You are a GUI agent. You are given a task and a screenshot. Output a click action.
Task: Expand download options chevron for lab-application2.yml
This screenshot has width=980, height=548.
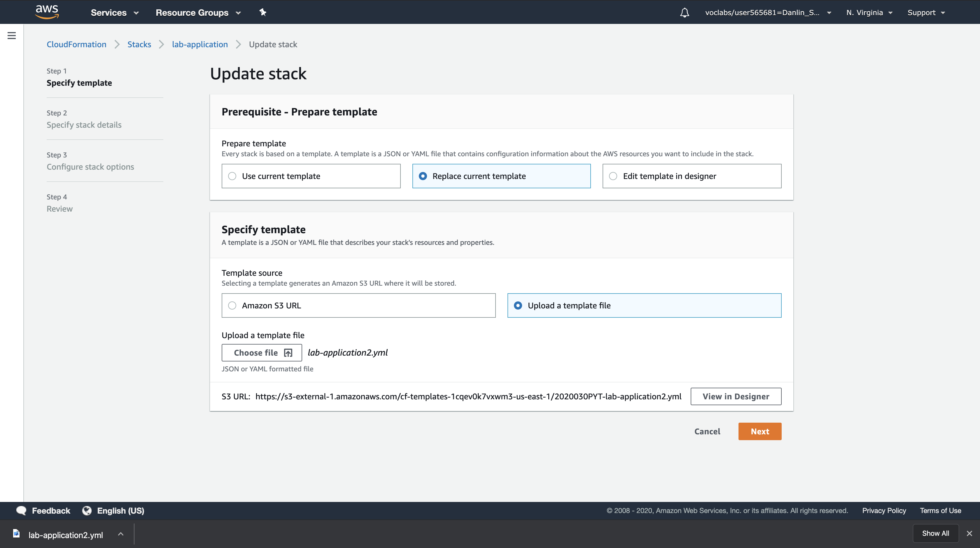pos(120,534)
